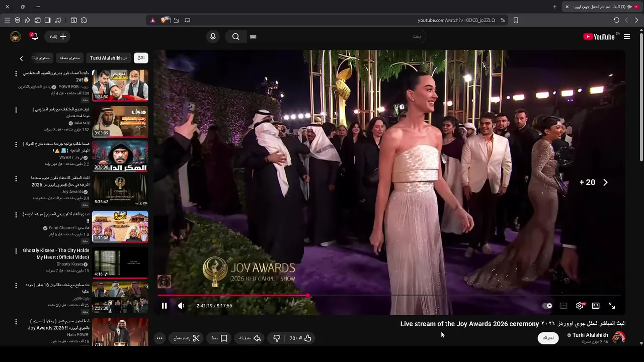Go to YouTube home via logo
The height and width of the screenshot is (362, 644).
(x=599, y=37)
